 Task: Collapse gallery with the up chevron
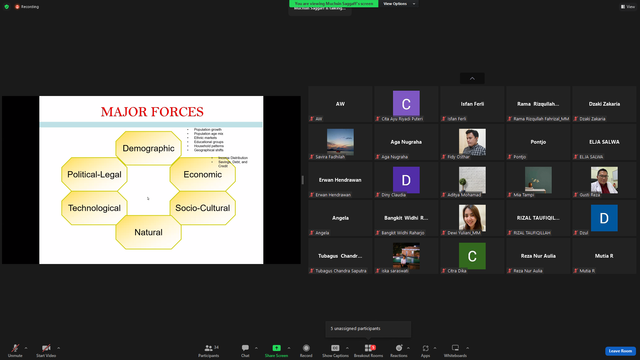point(472,78)
